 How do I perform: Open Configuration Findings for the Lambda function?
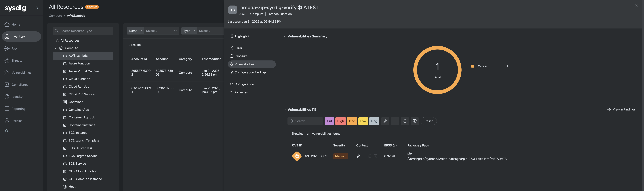(x=250, y=72)
